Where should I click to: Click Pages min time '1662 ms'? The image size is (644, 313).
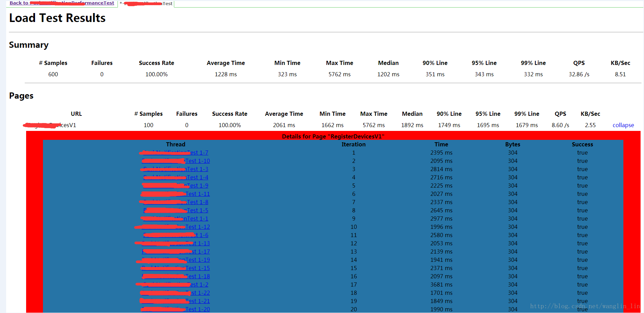click(332, 125)
